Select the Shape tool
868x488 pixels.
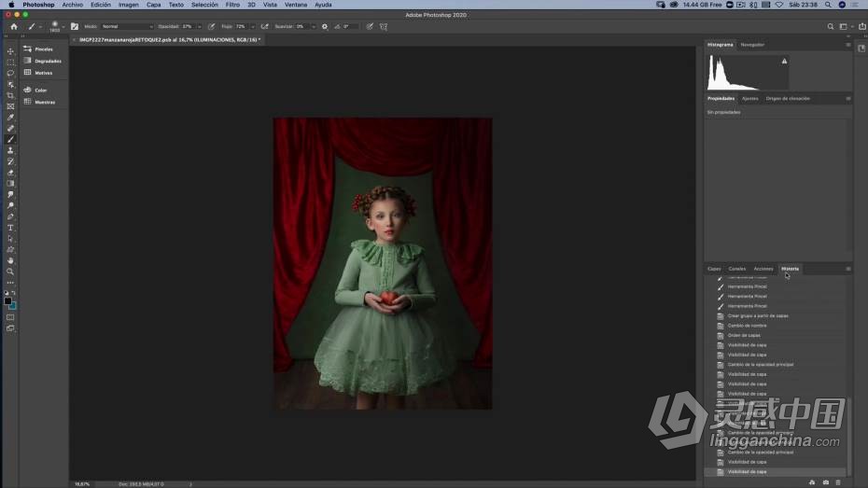[10, 250]
